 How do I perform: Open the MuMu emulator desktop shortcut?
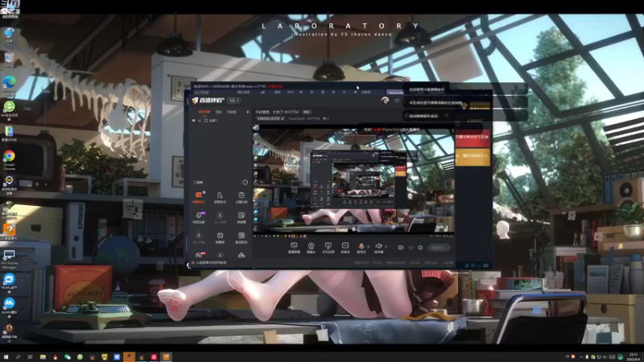[x=9, y=306]
